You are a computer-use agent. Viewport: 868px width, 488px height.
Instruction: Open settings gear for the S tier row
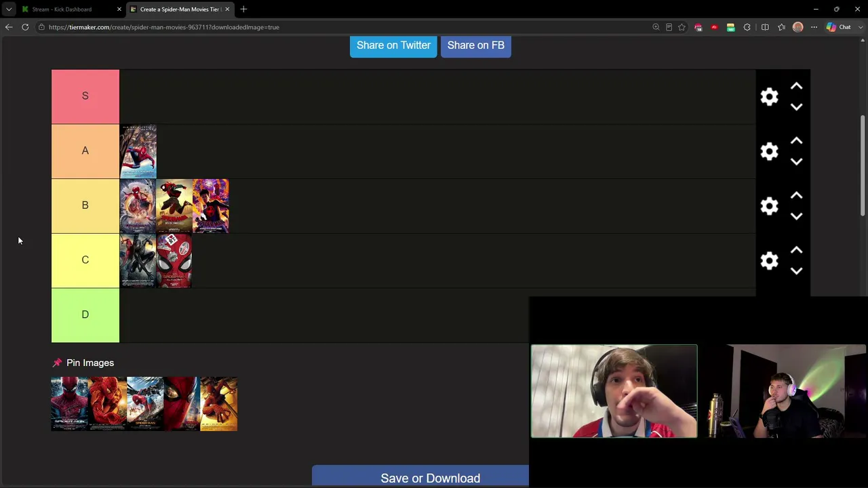[x=769, y=97]
